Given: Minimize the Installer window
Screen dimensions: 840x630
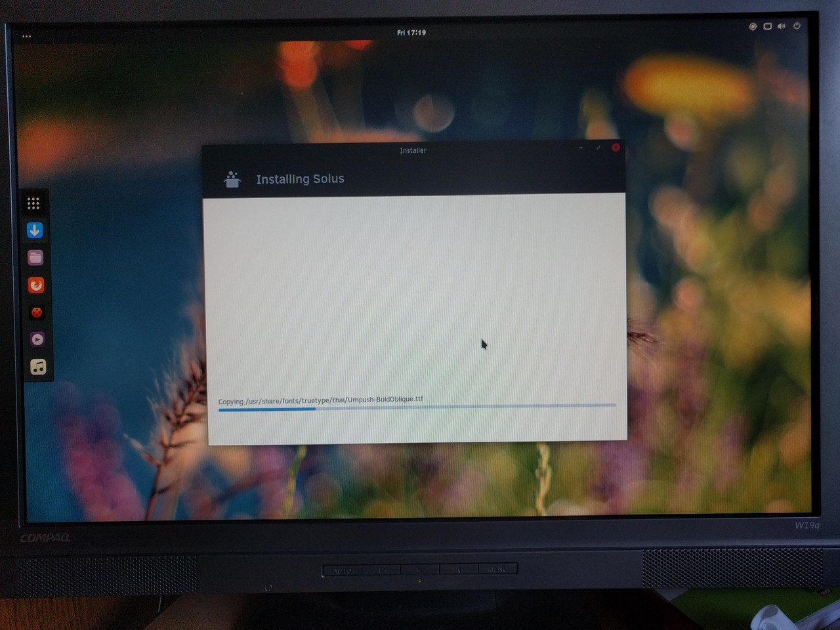Looking at the screenshot, I should click(581, 148).
